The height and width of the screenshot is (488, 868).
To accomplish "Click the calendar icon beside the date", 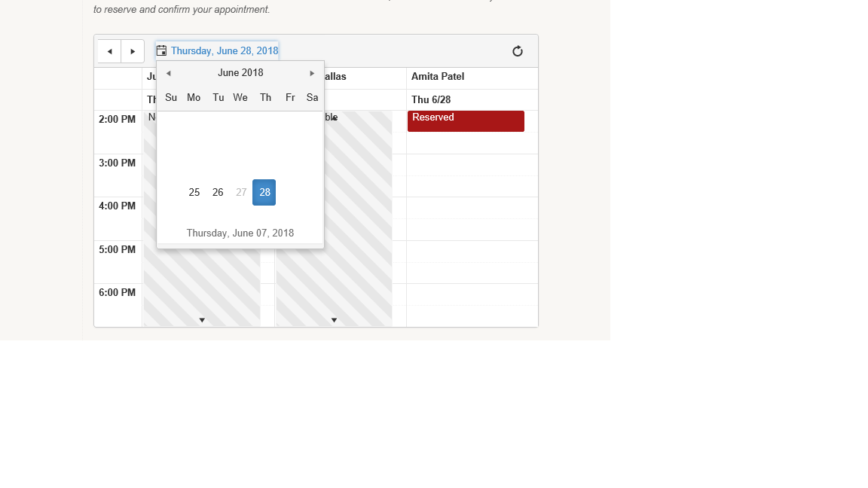I will point(162,51).
